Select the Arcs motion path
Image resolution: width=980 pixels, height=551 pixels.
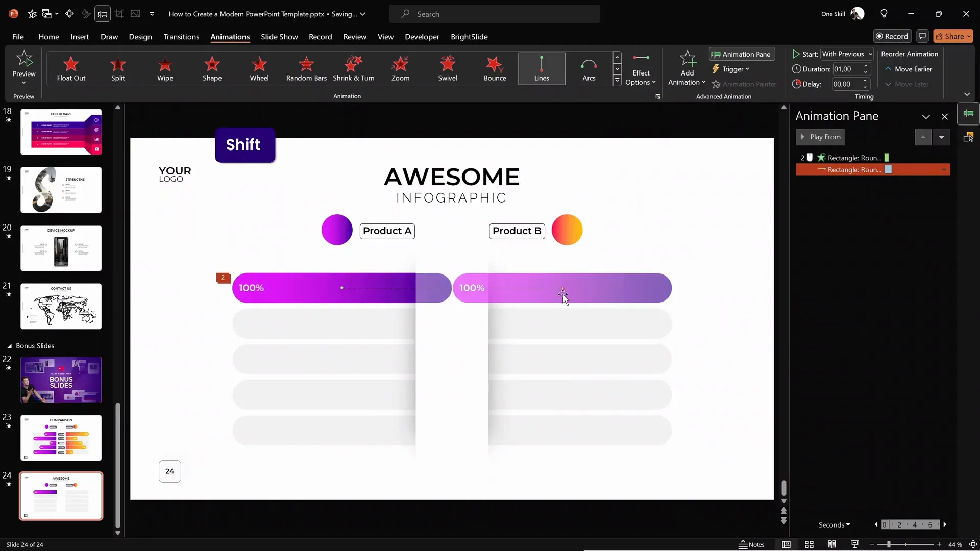click(x=589, y=68)
